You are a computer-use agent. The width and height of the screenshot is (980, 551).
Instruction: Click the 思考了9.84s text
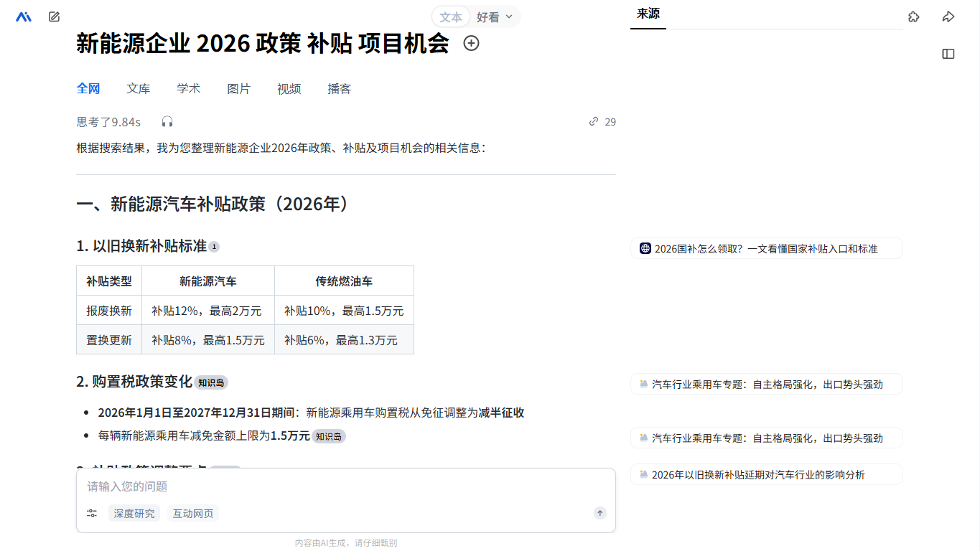(x=108, y=122)
